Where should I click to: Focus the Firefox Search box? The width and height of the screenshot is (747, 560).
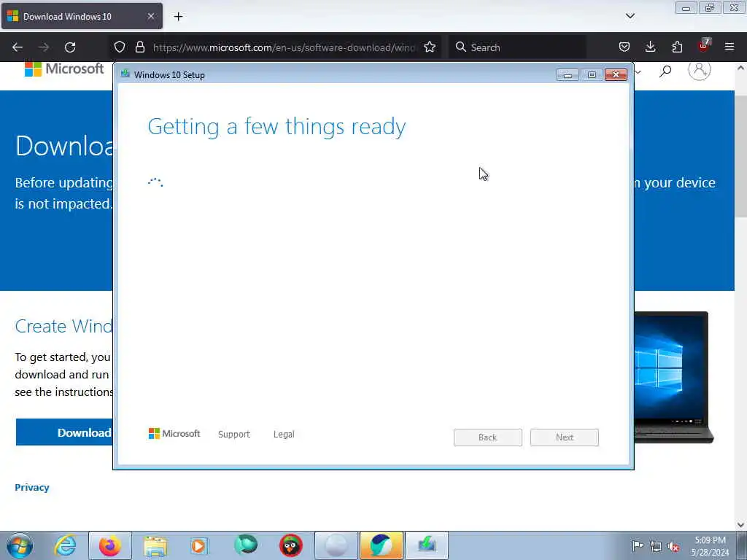(x=517, y=47)
